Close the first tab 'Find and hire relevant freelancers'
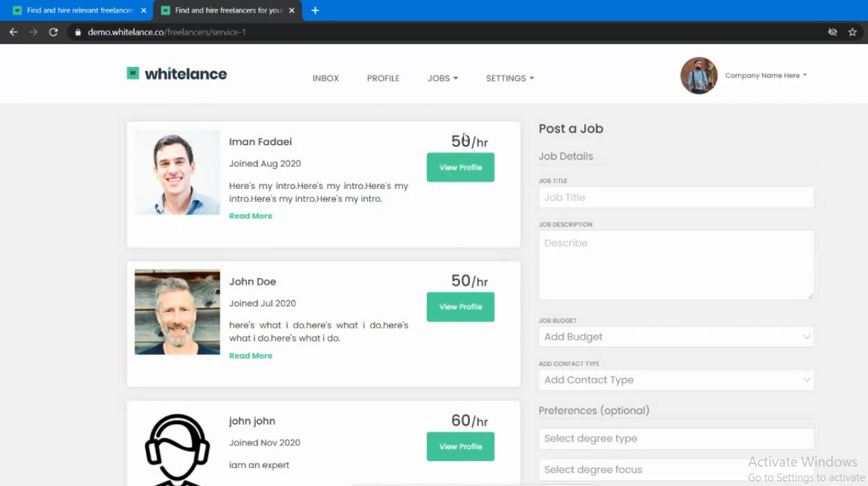The width and height of the screenshot is (868, 486). 143,10
